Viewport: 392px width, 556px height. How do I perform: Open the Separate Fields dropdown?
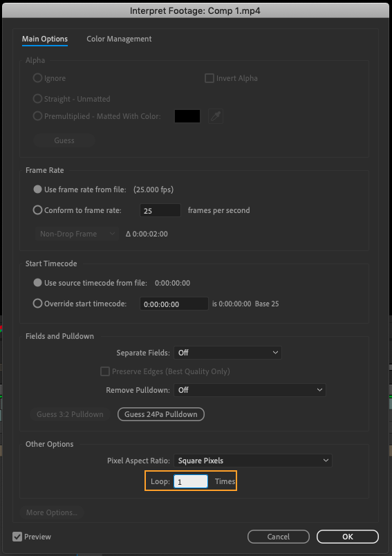coord(227,353)
